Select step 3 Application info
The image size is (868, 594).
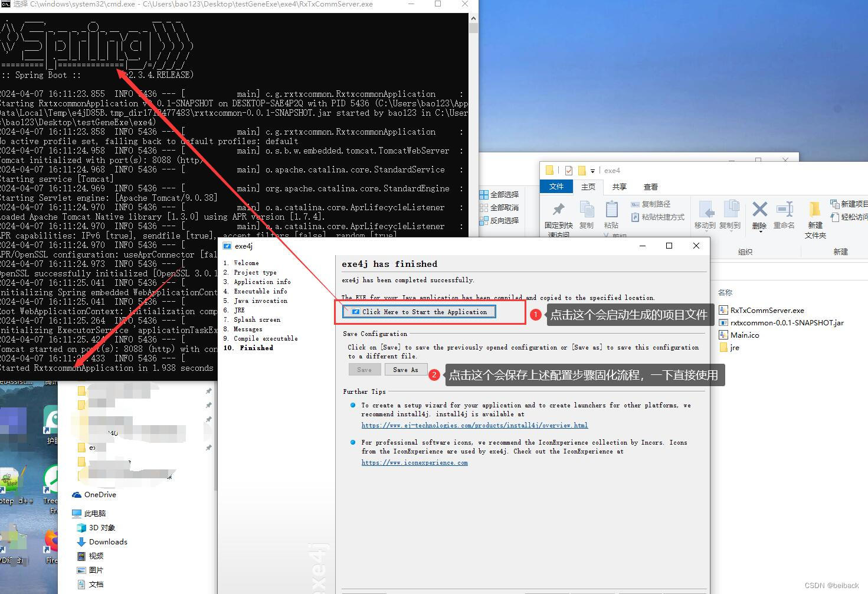pyautogui.click(x=257, y=282)
